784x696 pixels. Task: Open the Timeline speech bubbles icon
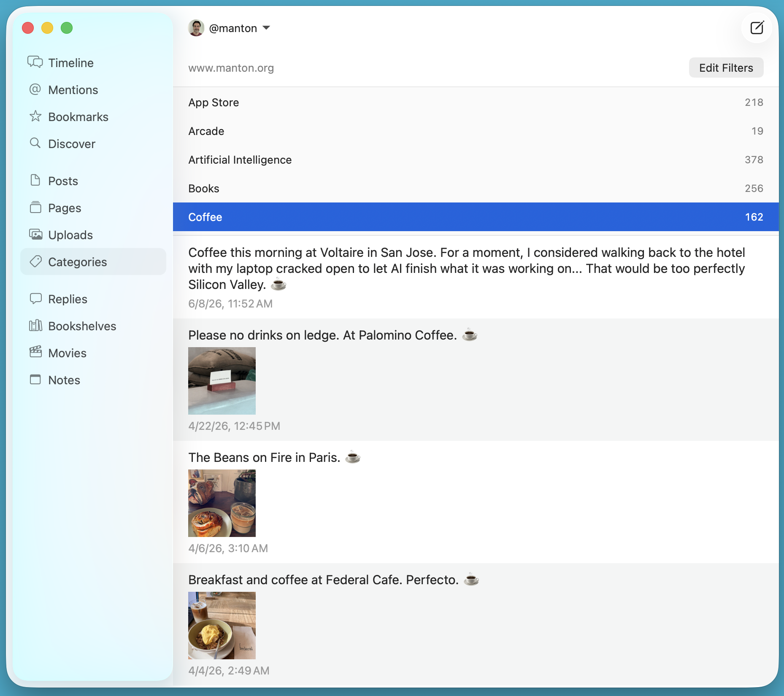[35, 62]
